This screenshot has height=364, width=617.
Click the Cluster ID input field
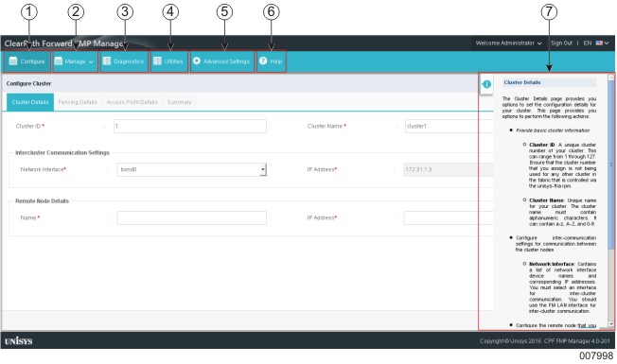(189, 126)
